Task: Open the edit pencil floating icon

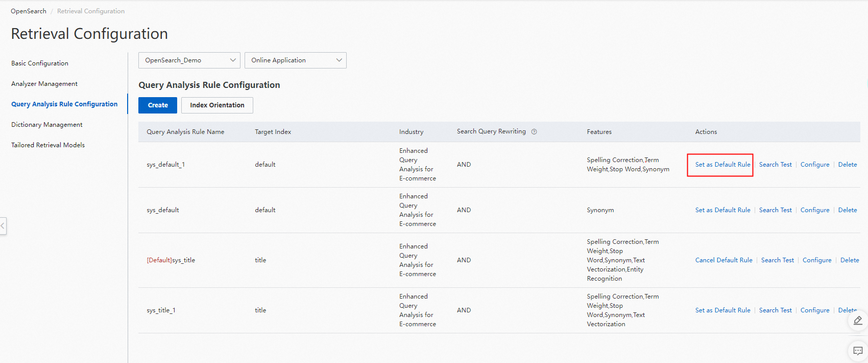Action: coord(858,321)
